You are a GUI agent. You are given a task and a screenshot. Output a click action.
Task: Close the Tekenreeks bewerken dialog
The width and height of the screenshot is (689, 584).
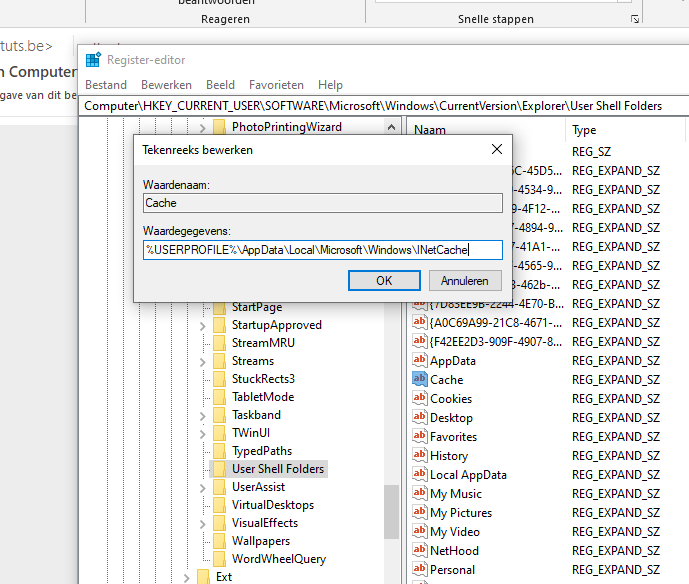pyautogui.click(x=497, y=150)
